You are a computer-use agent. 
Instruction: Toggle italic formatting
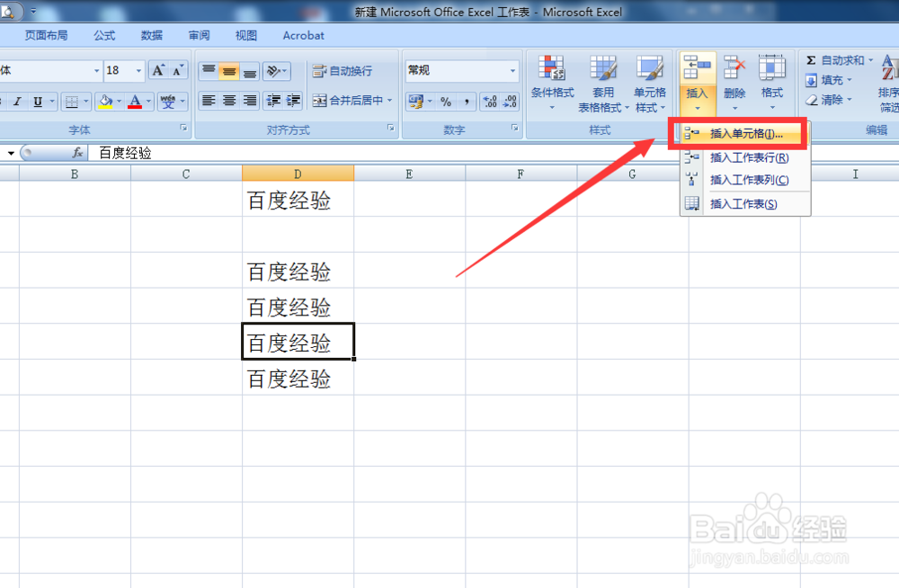coord(17,102)
